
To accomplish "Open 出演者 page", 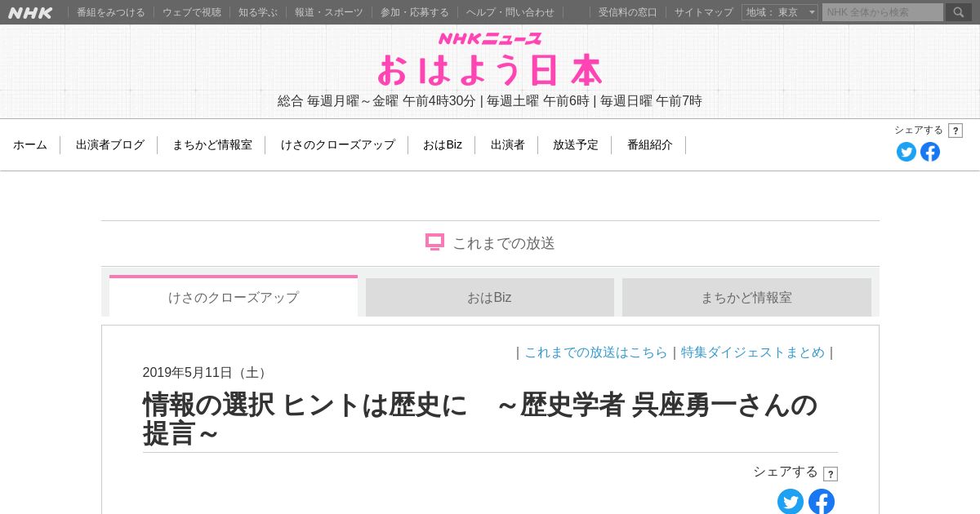I will coord(508,144).
